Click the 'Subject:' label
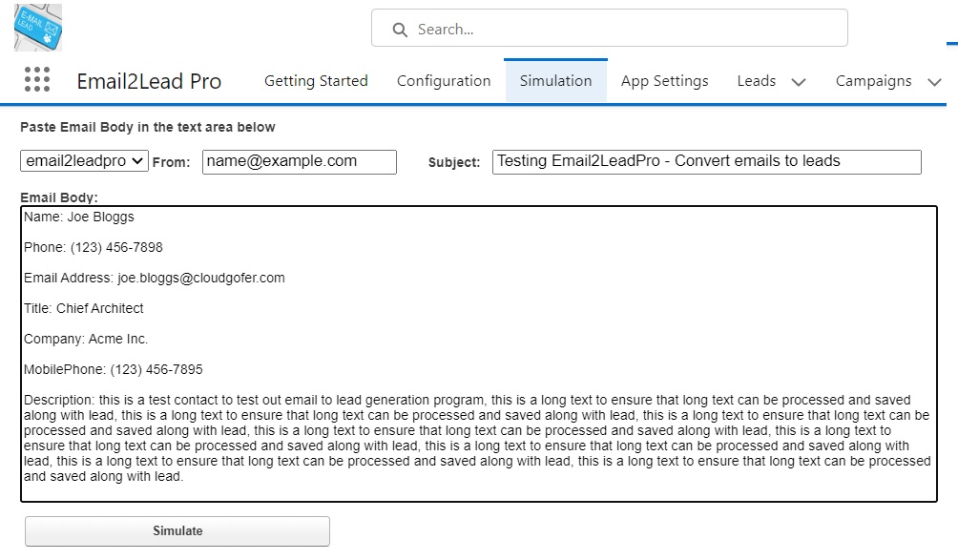Image resolution: width=958 pixels, height=560 pixels. (x=454, y=162)
